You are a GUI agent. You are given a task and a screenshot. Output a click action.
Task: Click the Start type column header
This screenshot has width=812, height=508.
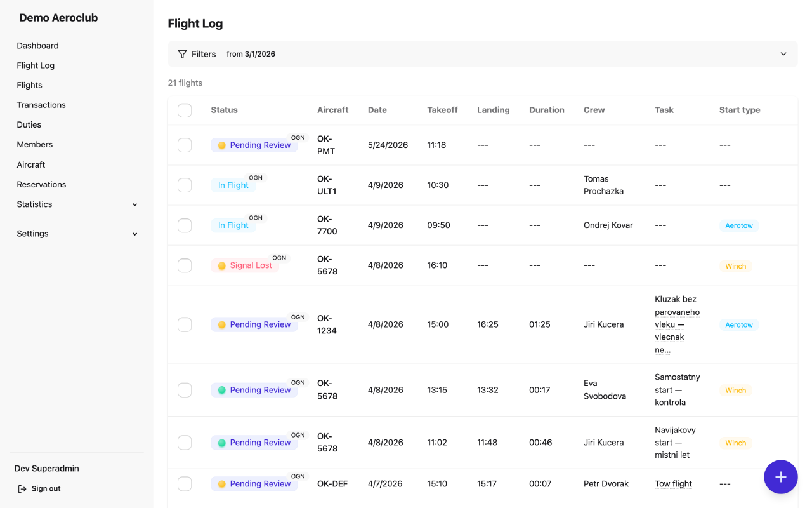point(740,110)
